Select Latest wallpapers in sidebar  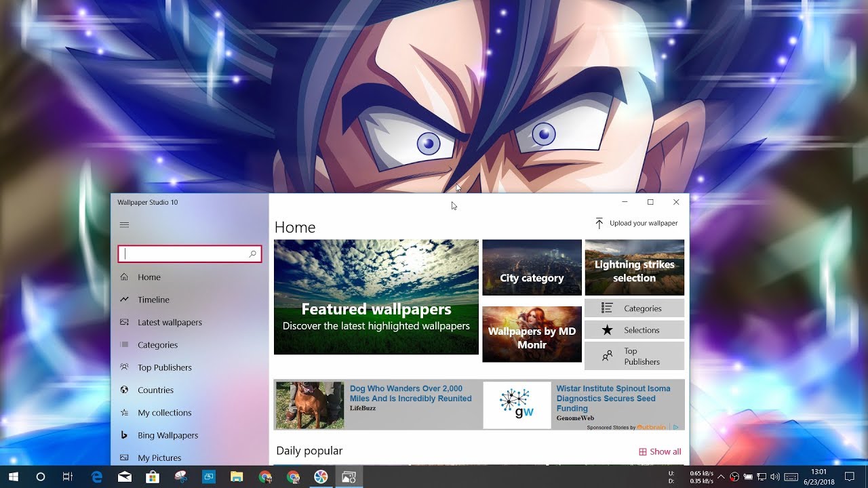(170, 323)
